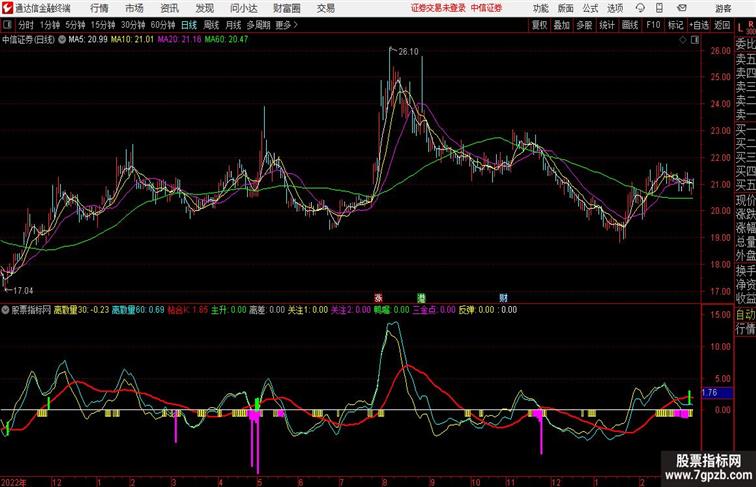Viewport: 756px width, 487px height.
Task: Click the 26.10 high price marker
Action: [x=408, y=52]
